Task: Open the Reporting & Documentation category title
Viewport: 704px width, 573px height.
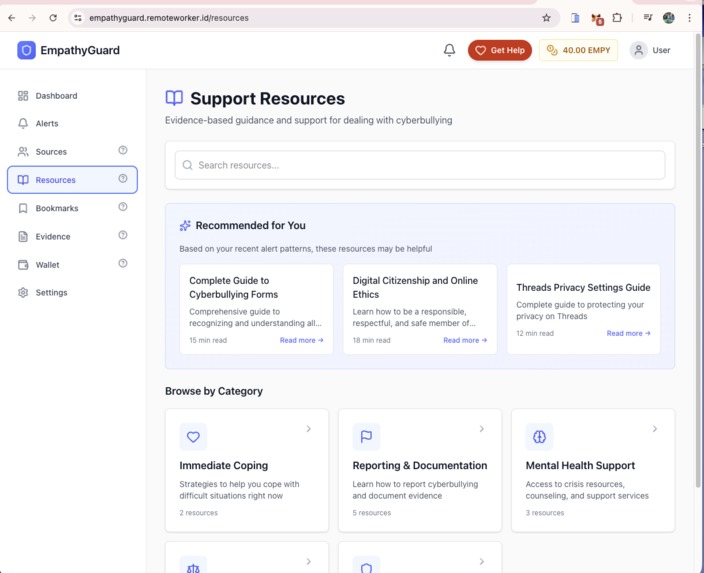Action: click(419, 466)
